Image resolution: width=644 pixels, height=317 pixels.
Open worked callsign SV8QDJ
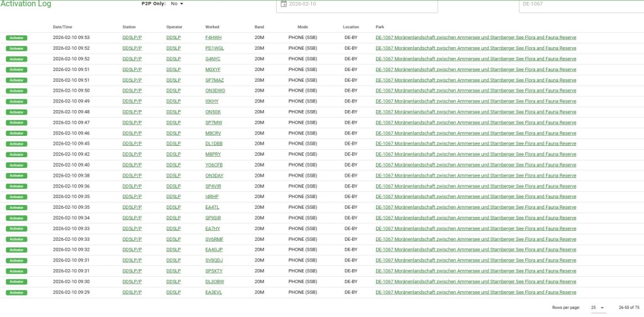coord(214,260)
